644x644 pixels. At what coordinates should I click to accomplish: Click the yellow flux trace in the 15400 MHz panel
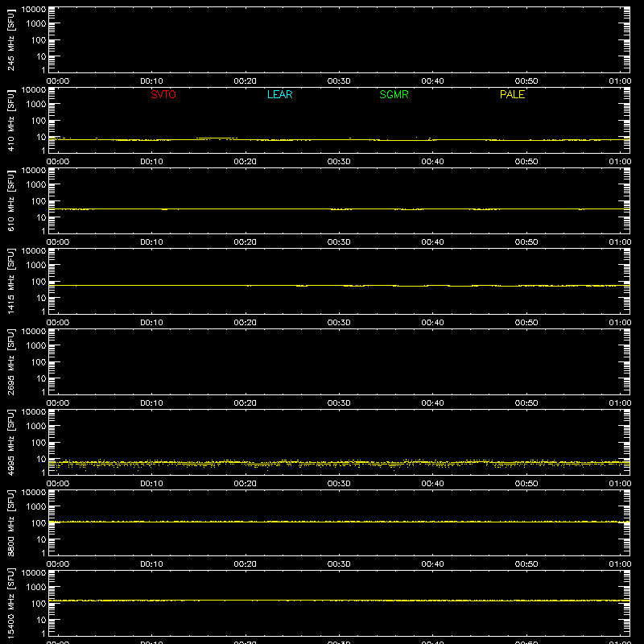pos(339,601)
